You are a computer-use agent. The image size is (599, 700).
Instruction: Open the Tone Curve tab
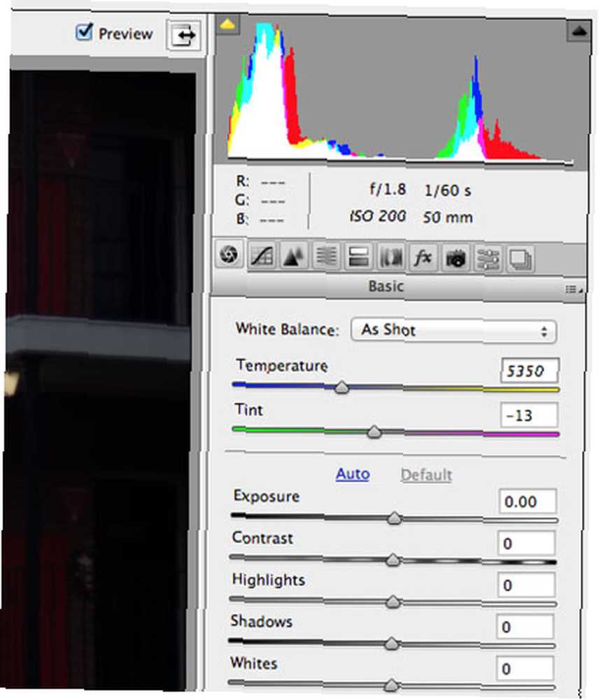pyautogui.click(x=262, y=256)
